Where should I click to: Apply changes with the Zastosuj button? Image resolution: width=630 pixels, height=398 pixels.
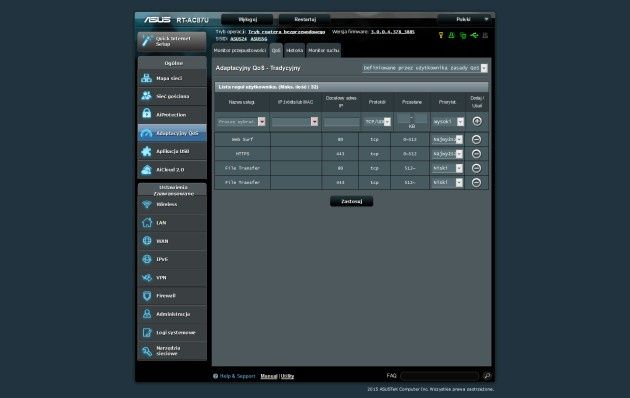pyautogui.click(x=352, y=201)
